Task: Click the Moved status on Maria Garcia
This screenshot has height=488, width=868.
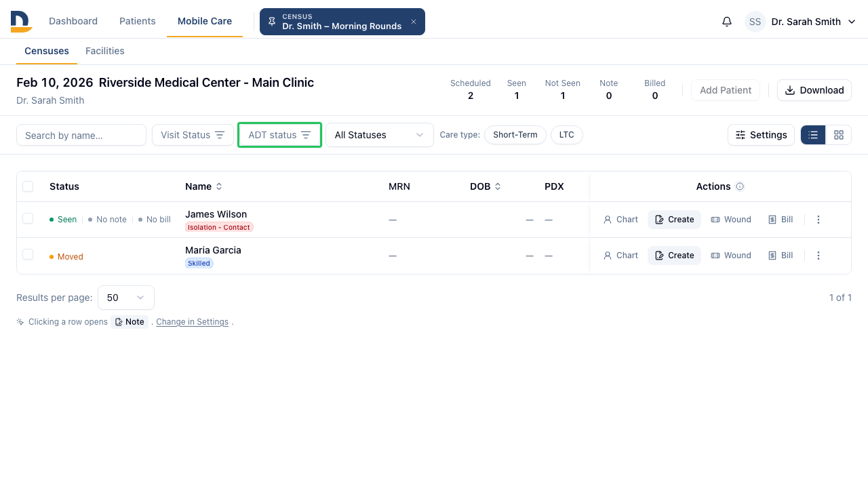Action: point(66,257)
